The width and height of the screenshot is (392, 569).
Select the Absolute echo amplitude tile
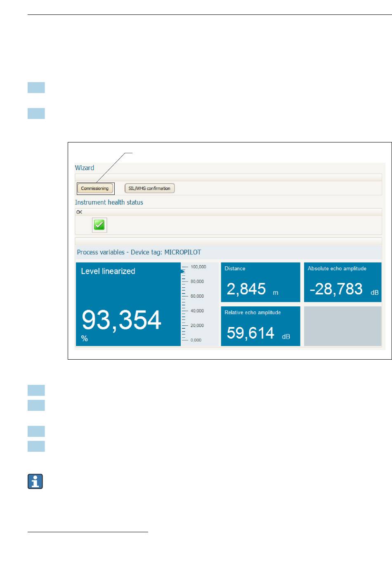pyautogui.click(x=342, y=282)
